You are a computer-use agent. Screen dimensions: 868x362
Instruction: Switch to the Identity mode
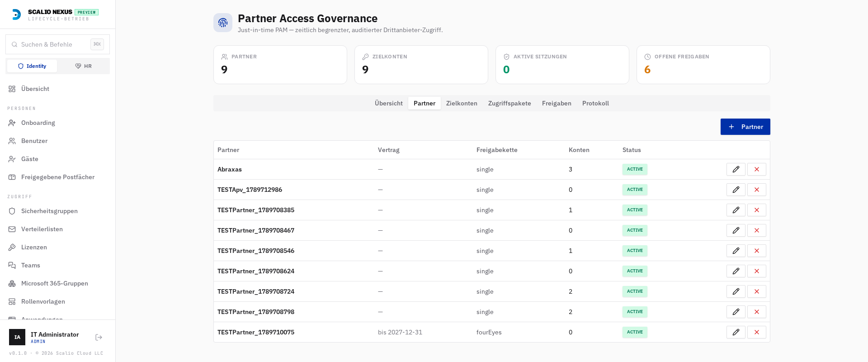(x=32, y=66)
